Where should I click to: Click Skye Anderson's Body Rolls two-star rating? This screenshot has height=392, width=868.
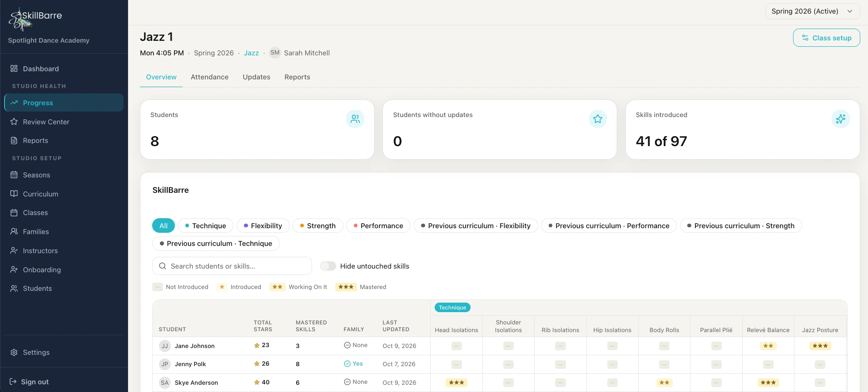(664, 382)
